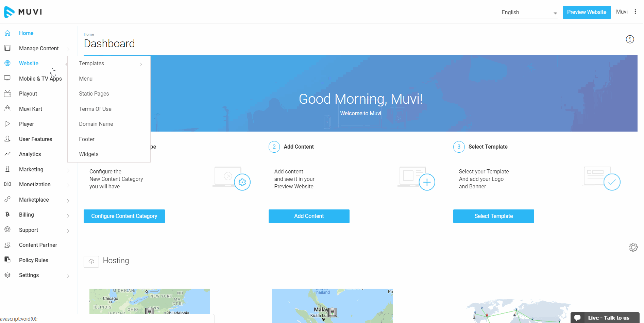Click the three-dot menu next to Muvi
The height and width of the screenshot is (323, 644).
[635, 12]
